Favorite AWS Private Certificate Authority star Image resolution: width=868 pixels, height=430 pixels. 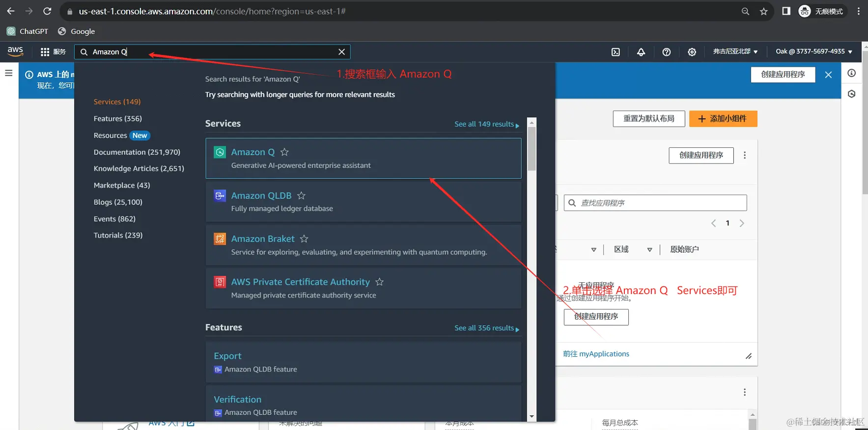click(x=379, y=282)
